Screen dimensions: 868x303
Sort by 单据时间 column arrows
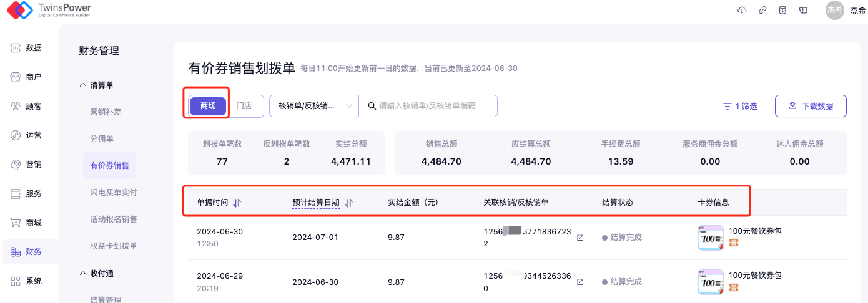pos(237,203)
